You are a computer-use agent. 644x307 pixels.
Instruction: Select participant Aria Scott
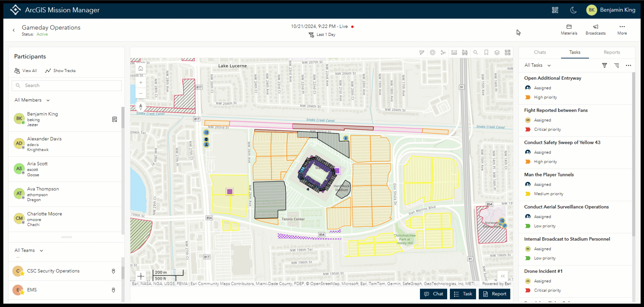point(65,169)
